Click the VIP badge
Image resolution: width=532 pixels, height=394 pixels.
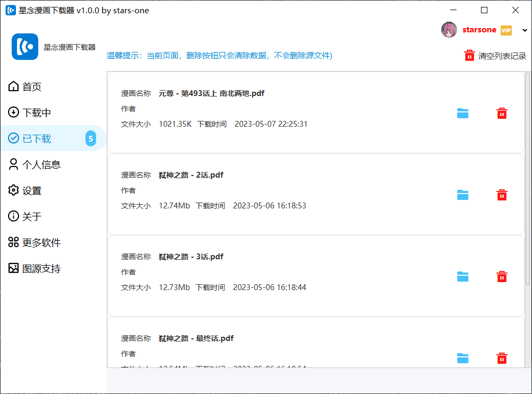pyautogui.click(x=506, y=30)
